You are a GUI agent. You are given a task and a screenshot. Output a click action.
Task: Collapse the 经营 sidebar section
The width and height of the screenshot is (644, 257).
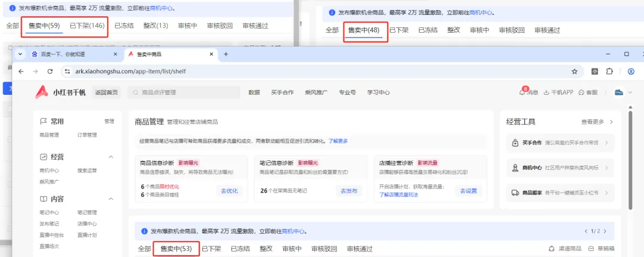coord(110,157)
